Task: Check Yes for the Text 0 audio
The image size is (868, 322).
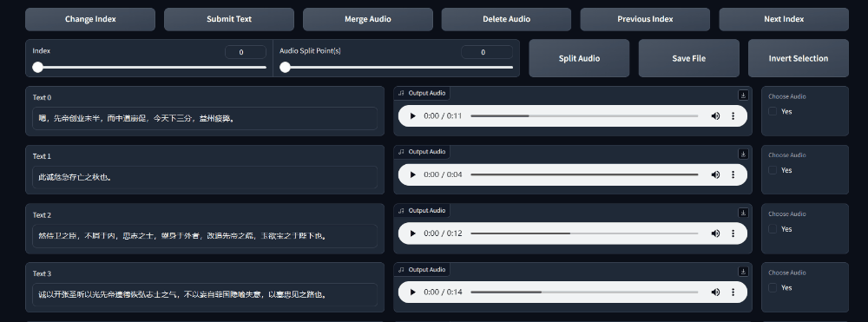Action: click(x=773, y=111)
